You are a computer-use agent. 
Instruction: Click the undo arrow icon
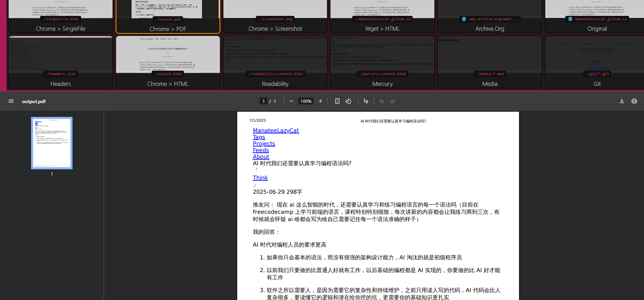382,101
